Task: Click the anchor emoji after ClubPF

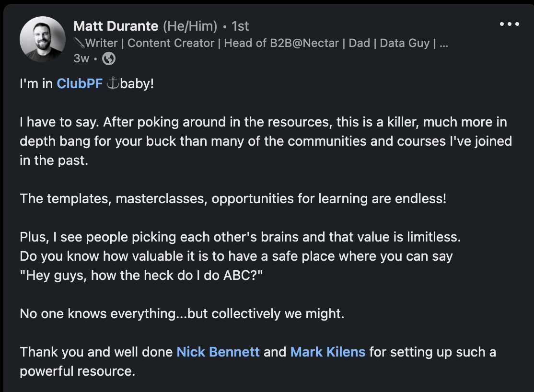Action: coord(113,83)
